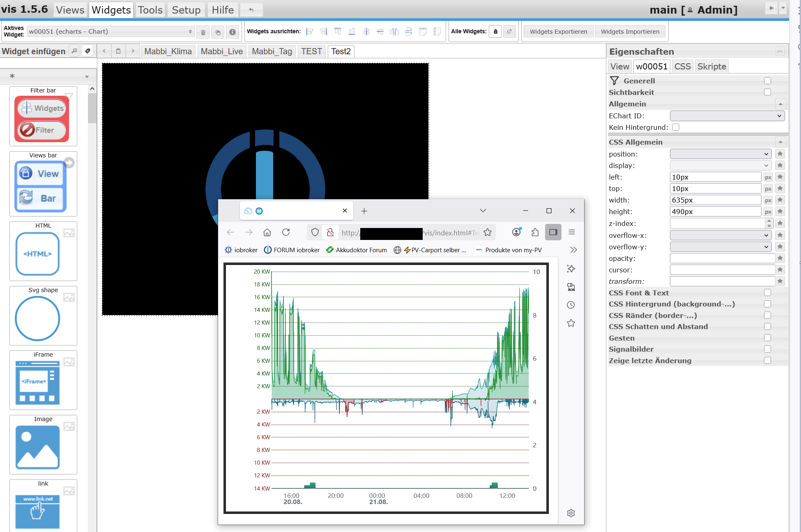Enable CSS Hintergrund section checkbox

[767, 304]
